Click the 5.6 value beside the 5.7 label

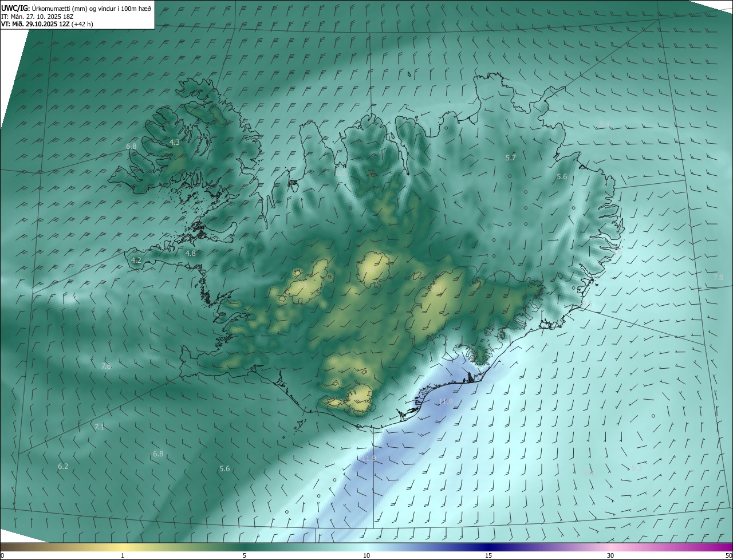(x=562, y=177)
